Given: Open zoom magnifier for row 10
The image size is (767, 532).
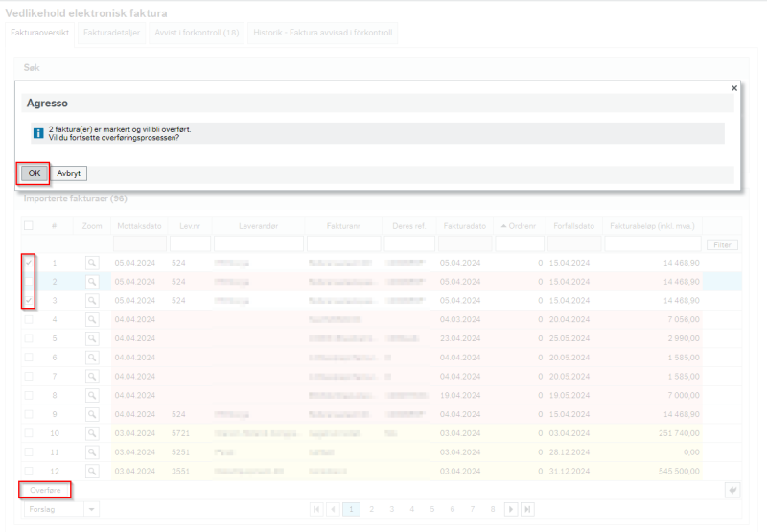Looking at the screenshot, I should [x=92, y=433].
